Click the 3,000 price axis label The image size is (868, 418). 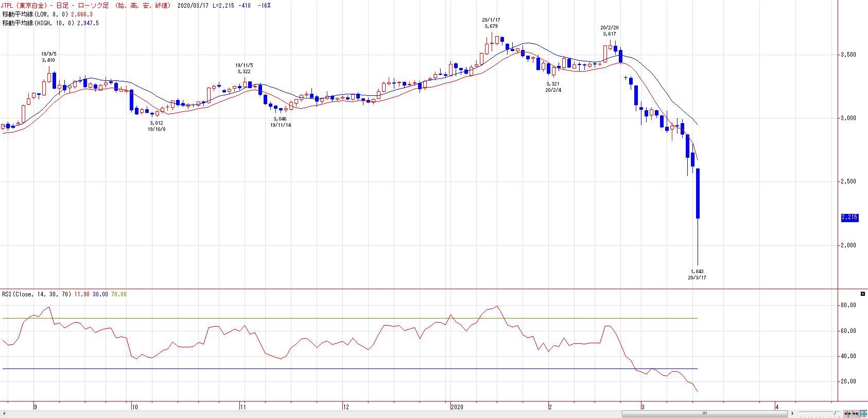click(848, 118)
